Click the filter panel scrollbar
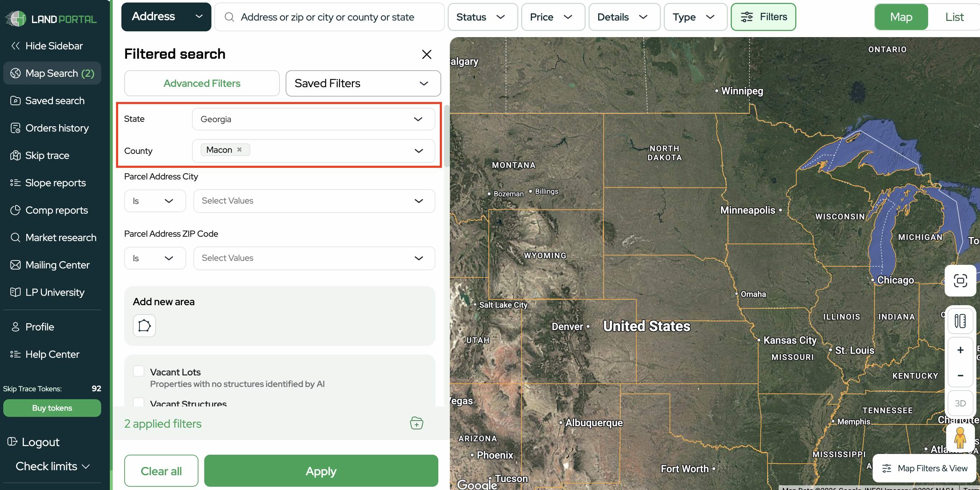Image resolution: width=980 pixels, height=490 pixels. 447,137
